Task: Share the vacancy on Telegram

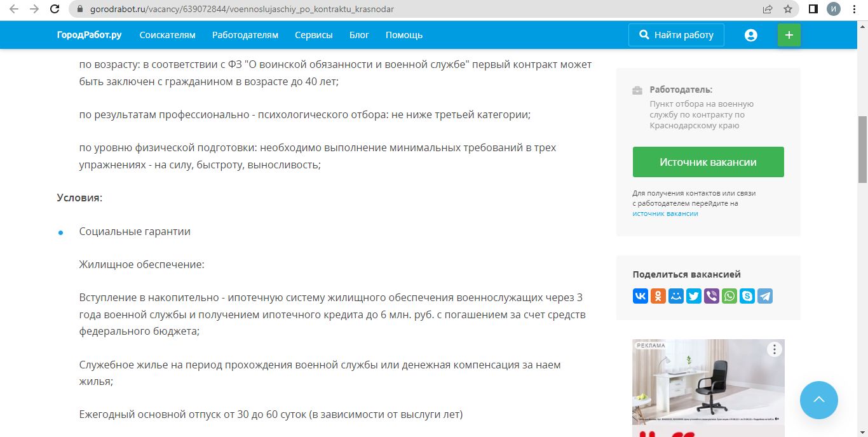Action: 765,296
